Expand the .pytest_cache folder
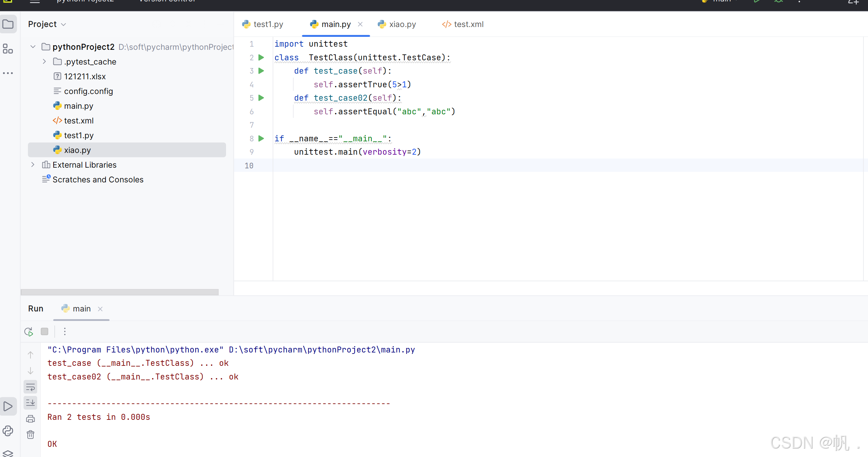Screen dimensions: 868x457 point(44,61)
